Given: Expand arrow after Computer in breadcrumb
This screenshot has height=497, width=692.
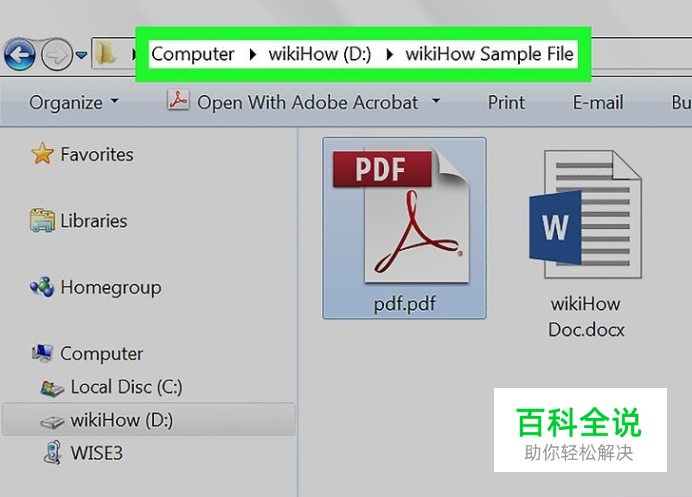Looking at the screenshot, I should 252,54.
